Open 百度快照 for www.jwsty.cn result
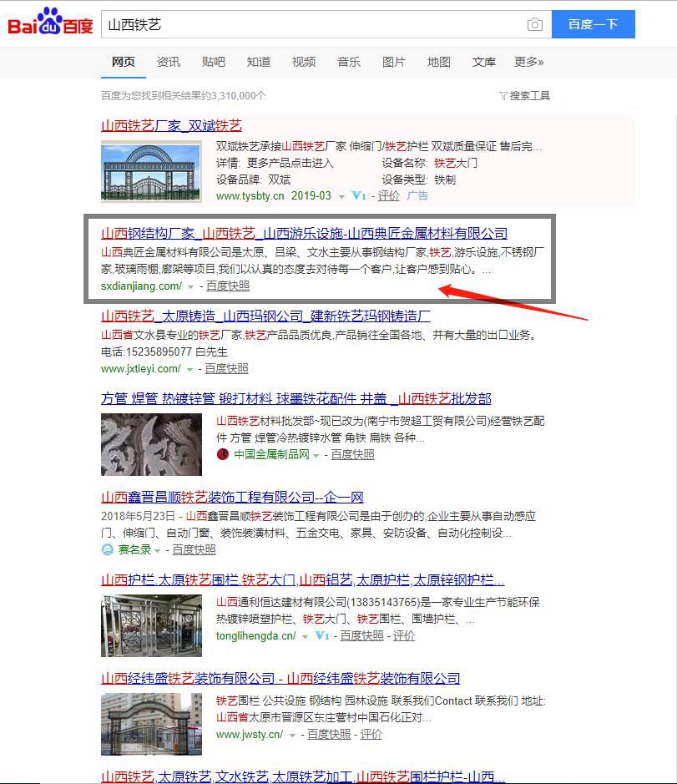Screen dimensions: 677x784 point(329,734)
